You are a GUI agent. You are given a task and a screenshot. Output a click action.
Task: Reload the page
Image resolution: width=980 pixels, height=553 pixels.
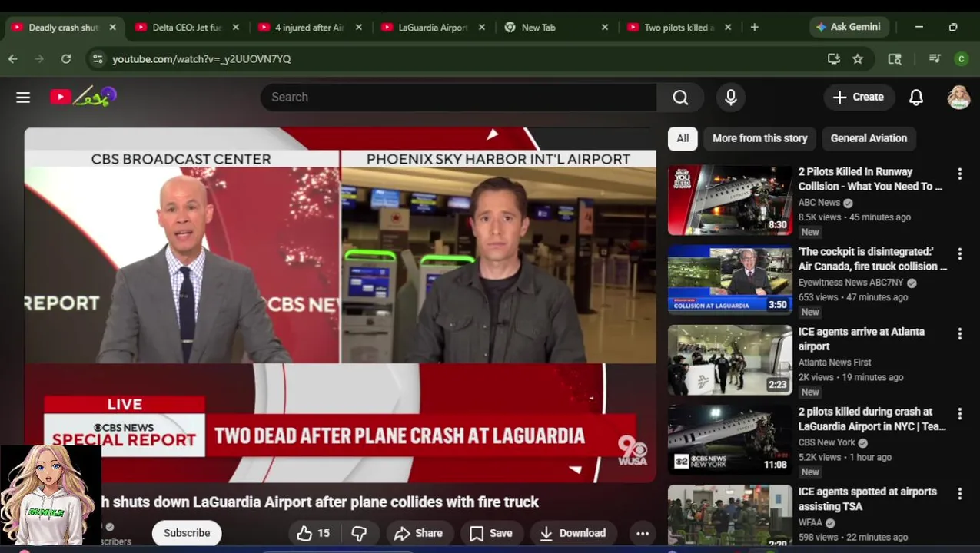(66, 58)
